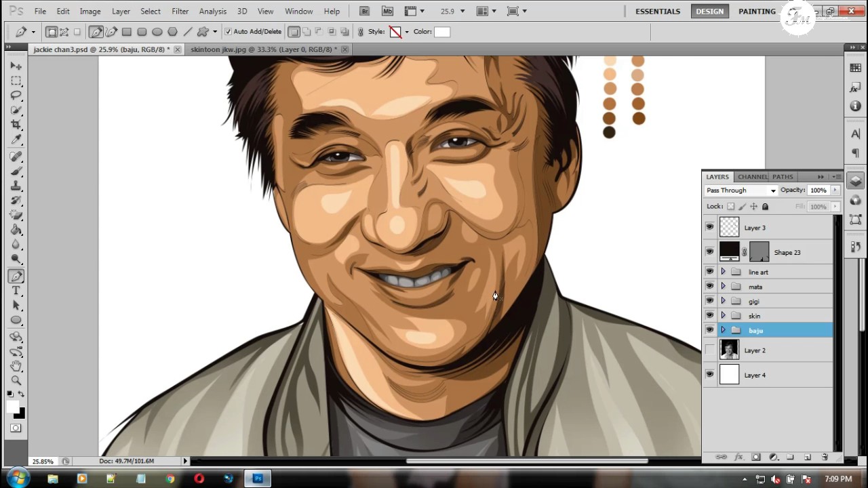Select the Lasso tool
The height and width of the screenshot is (488, 868).
click(16, 96)
